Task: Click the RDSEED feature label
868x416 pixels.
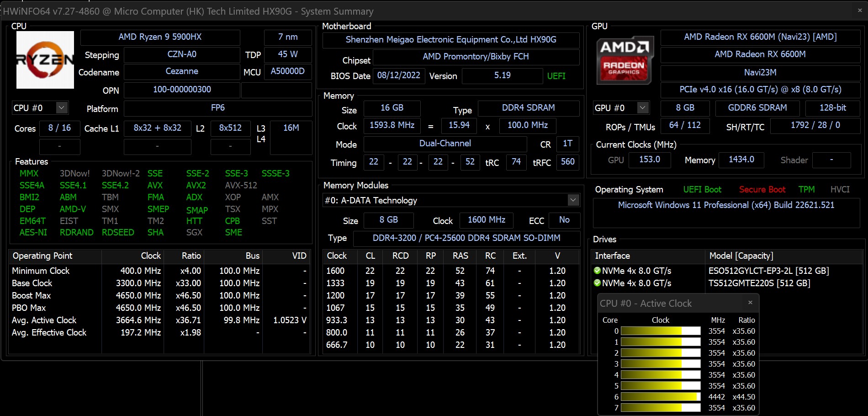Action: (118, 233)
